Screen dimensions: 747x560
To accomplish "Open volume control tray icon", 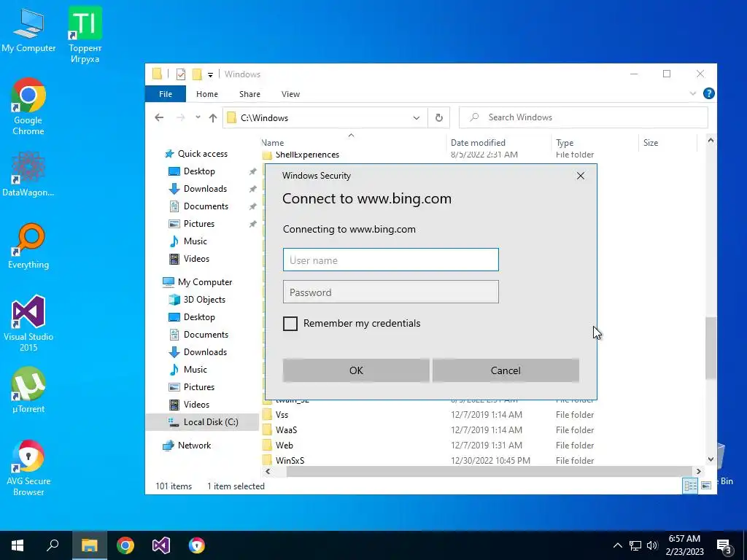I will click(652, 545).
